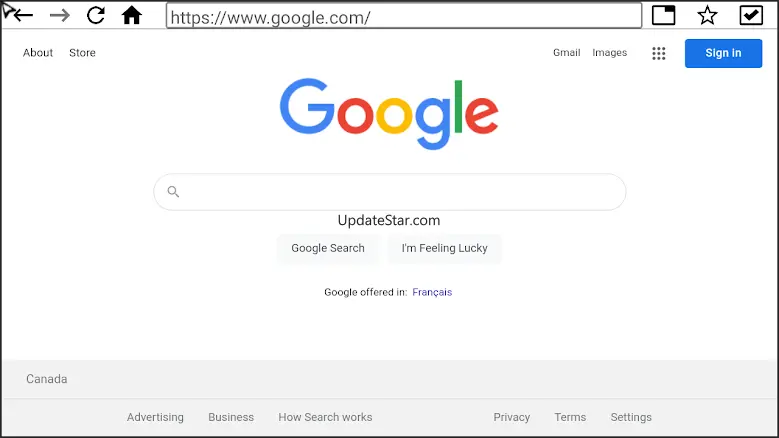Image resolution: width=779 pixels, height=438 pixels.
Task: Open the About link
Action: tap(38, 53)
